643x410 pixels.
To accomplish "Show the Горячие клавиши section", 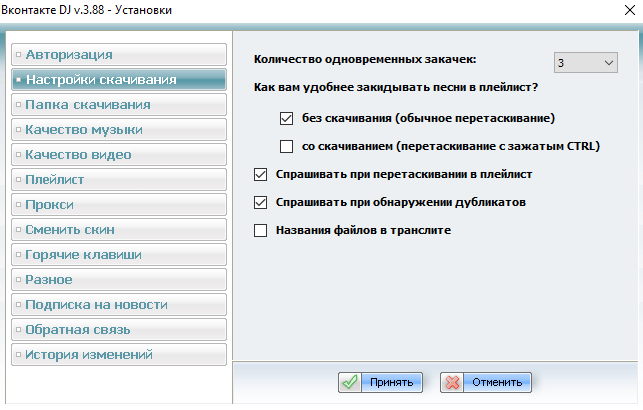I will pos(119,255).
